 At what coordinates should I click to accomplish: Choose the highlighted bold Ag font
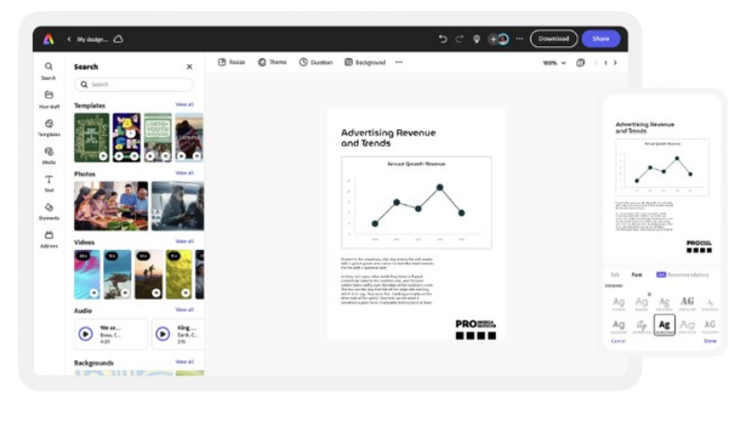pyautogui.click(x=664, y=325)
